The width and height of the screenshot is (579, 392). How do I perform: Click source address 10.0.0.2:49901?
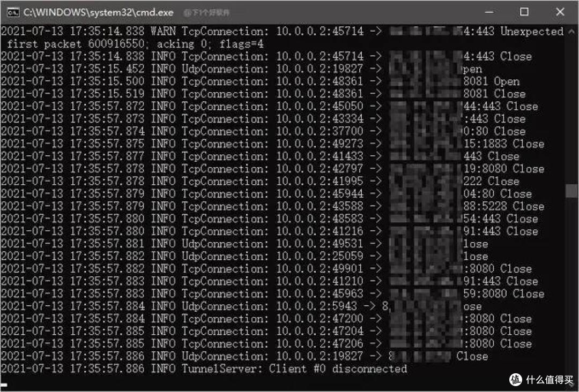tap(320, 269)
